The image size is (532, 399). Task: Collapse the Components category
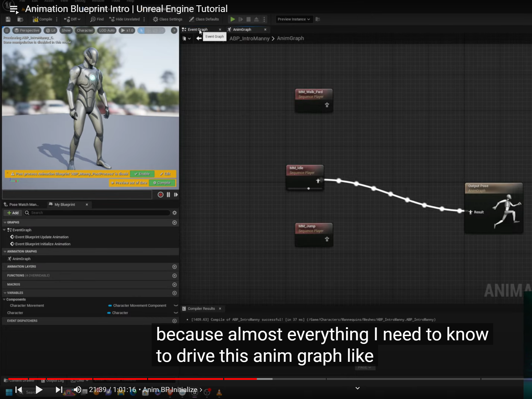[4, 299]
